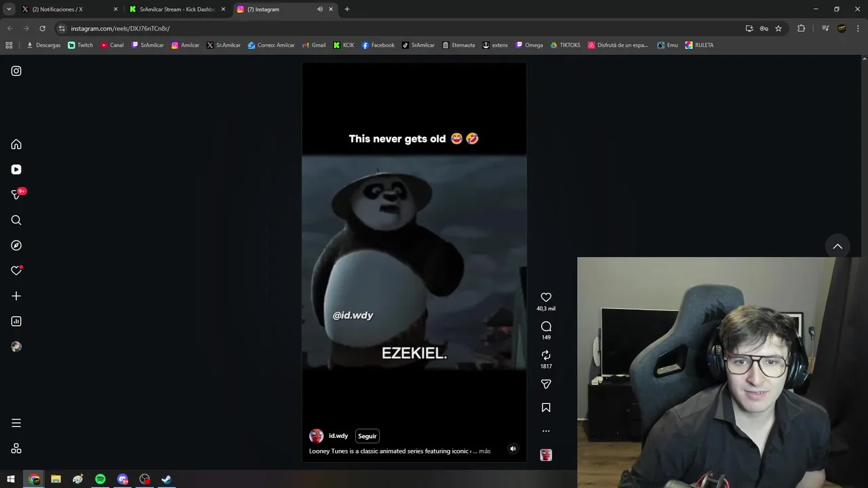The width and height of the screenshot is (868, 488).
Task: Repost the reel with arrows icon
Action: (546, 355)
